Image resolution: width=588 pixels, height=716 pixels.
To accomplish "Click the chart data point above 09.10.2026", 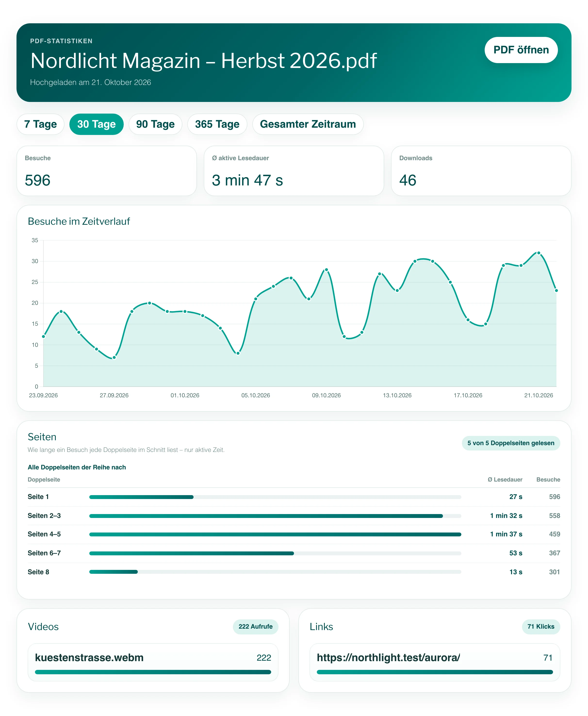I will coord(326,270).
